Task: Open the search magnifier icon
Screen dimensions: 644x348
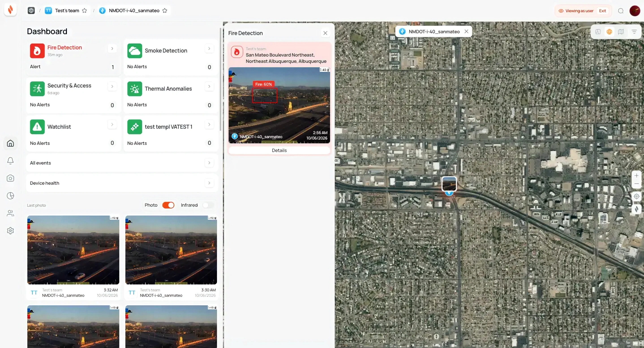Action: 620,11
